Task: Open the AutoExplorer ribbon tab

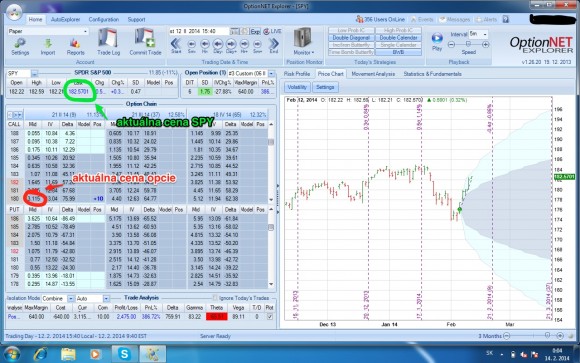Action: tap(65, 20)
